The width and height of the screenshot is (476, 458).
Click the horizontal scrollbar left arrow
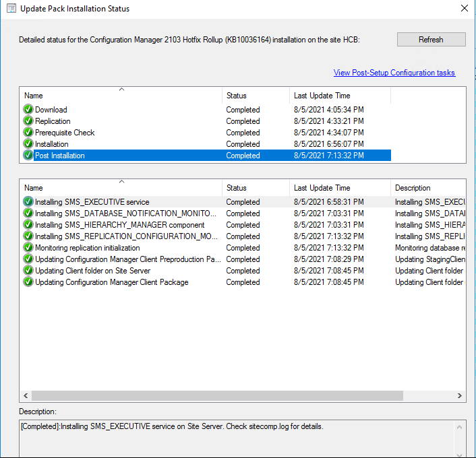26,395
